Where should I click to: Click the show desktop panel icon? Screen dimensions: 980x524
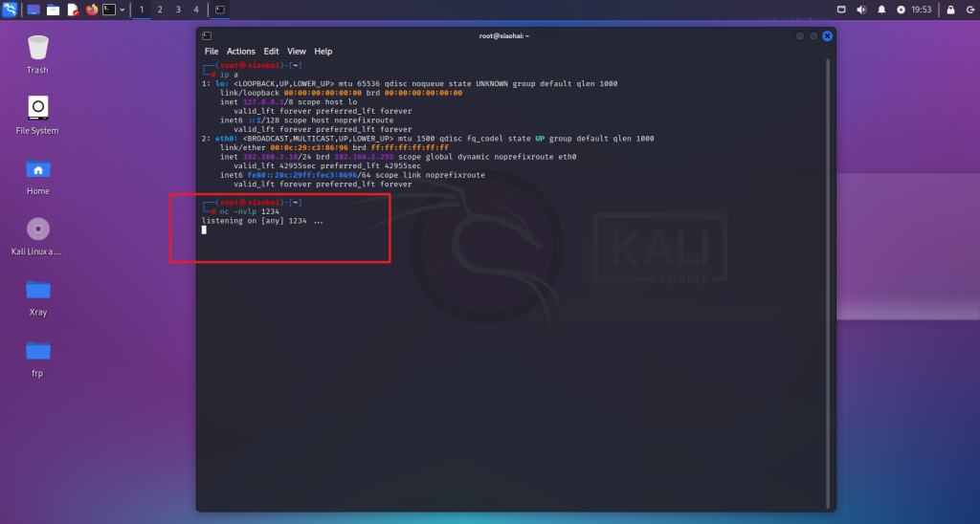click(33, 10)
